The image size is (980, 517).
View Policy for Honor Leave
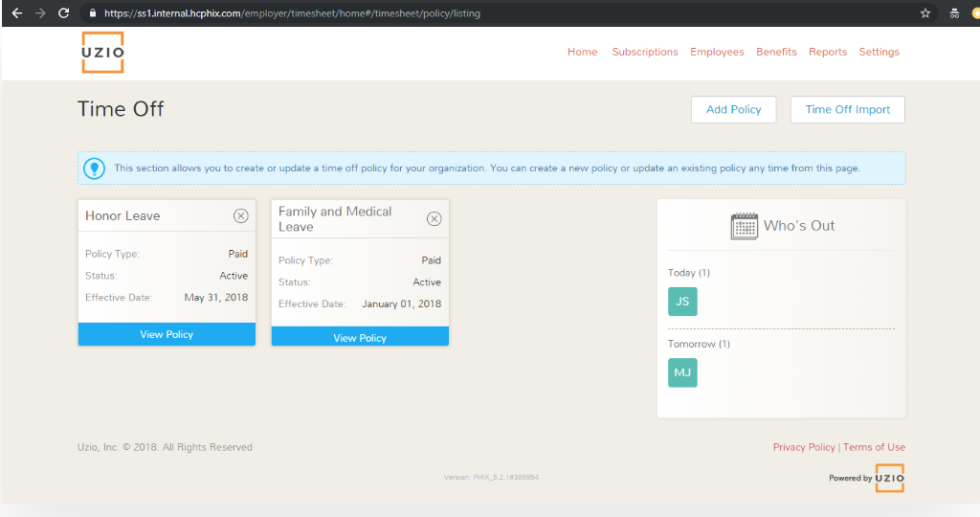[x=167, y=334]
